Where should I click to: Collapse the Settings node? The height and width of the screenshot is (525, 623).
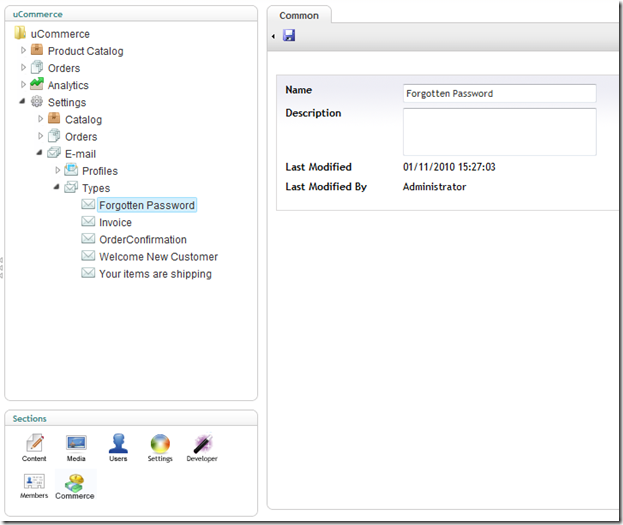(22, 101)
